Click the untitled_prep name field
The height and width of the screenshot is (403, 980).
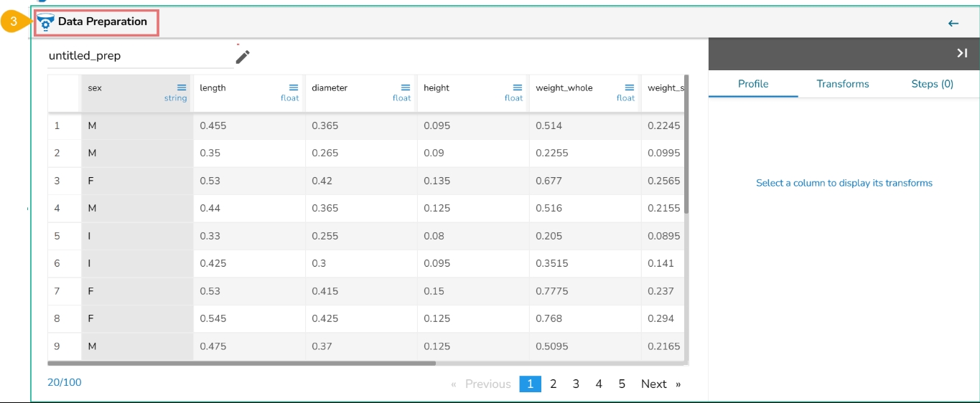pos(136,56)
